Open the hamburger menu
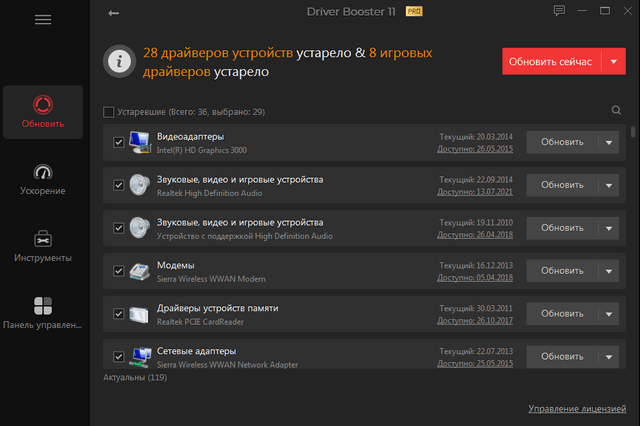640x426 pixels. click(43, 20)
